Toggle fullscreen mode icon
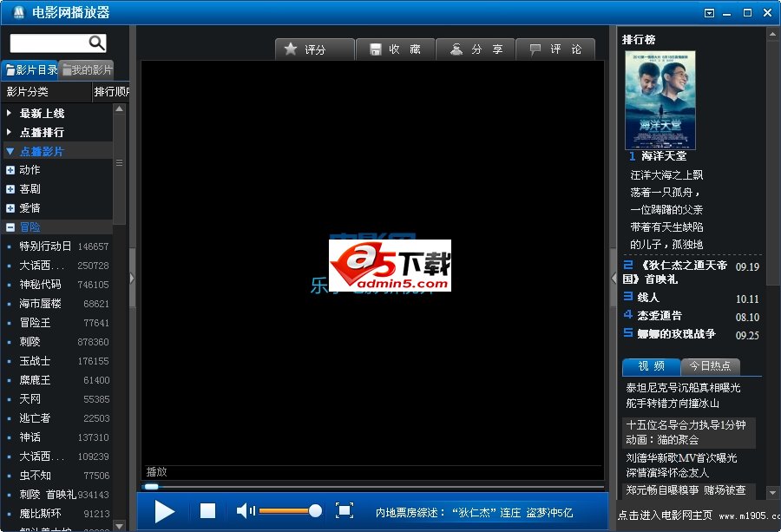 click(345, 510)
